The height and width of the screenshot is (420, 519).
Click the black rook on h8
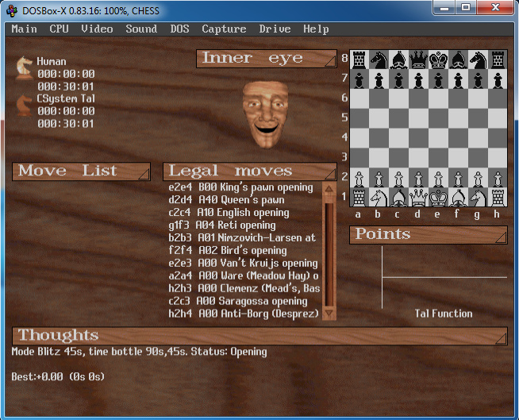click(498, 60)
